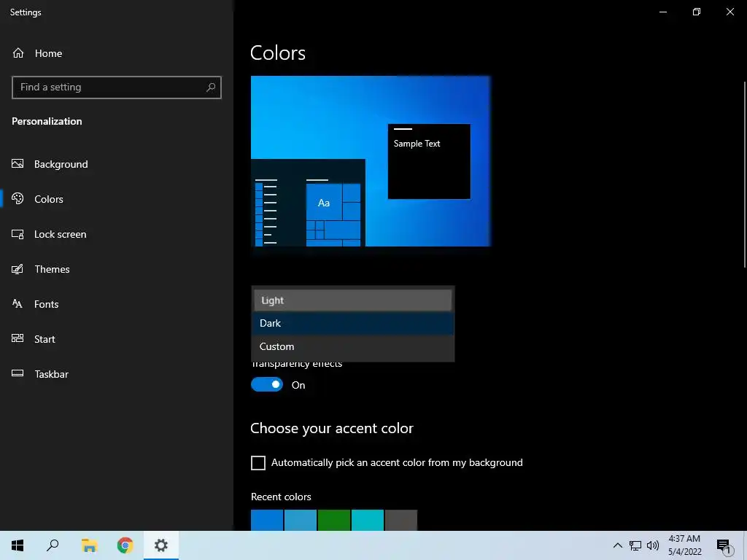
Task: Click the Lock screen icon
Action: (x=18, y=234)
